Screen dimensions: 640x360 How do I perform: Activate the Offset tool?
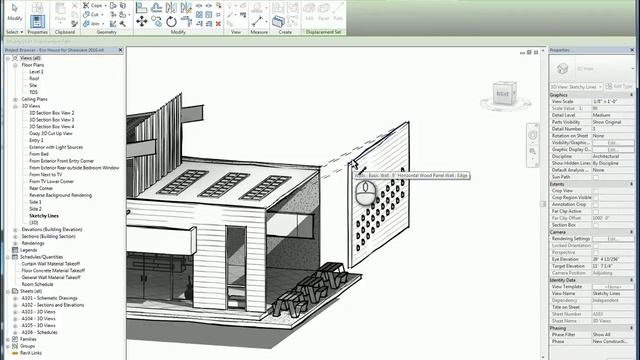[x=156, y=7]
